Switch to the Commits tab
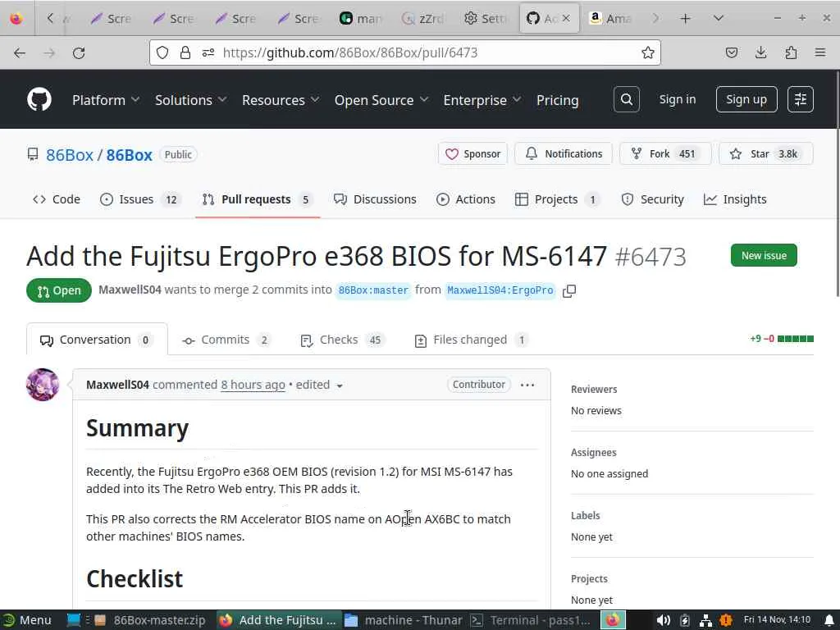Screen dimensions: 840x630 (226, 340)
